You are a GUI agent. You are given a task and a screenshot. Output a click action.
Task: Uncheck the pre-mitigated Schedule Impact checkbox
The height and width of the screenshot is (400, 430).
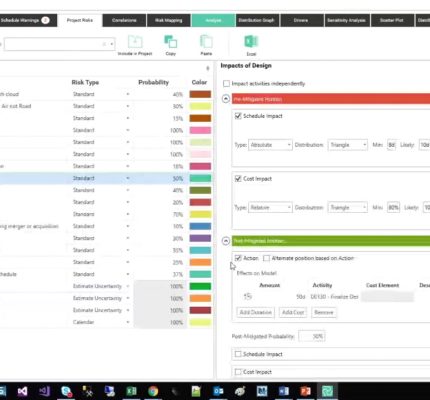238,116
